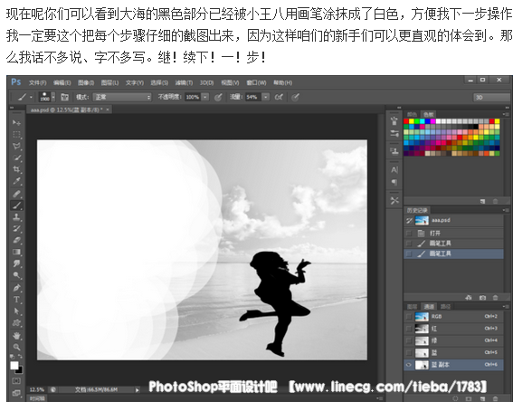Open the 流量 flow slider arrow
The width and height of the screenshot is (532, 402).
pyautogui.click(x=266, y=97)
